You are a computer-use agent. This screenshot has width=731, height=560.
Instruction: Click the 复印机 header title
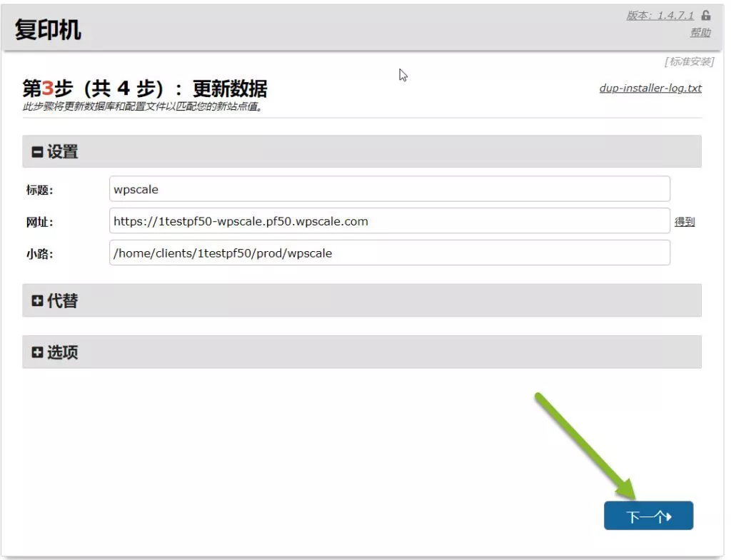[x=48, y=30]
